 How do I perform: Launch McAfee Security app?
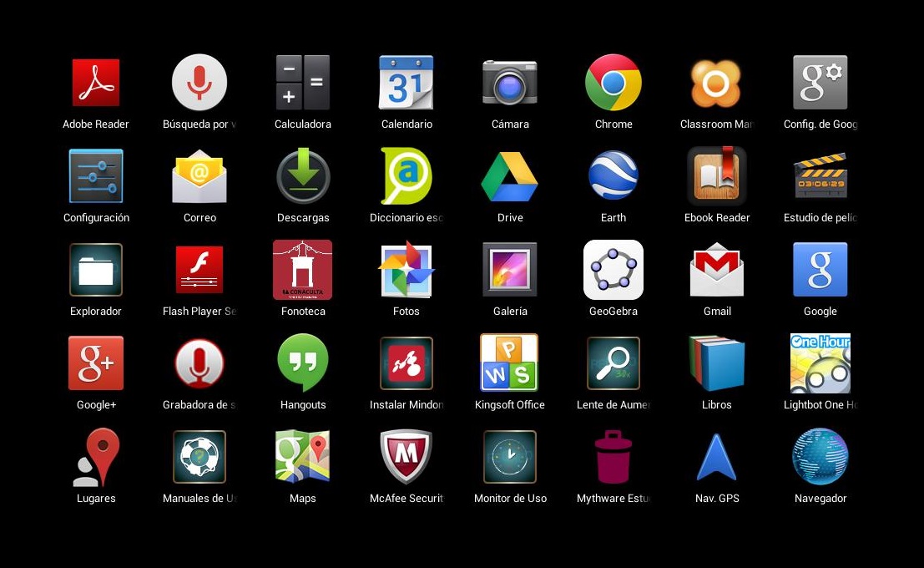pos(406,457)
